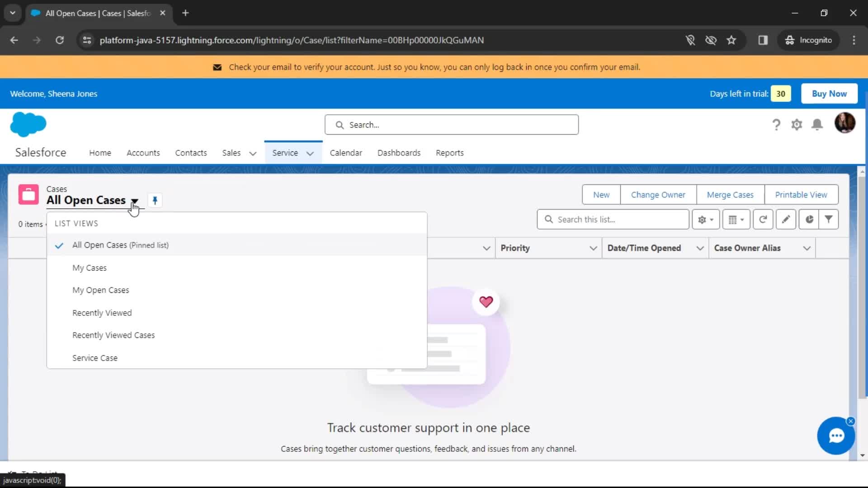This screenshot has width=868, height=488.
Task: Open a new browser tab
Action: 185,13
